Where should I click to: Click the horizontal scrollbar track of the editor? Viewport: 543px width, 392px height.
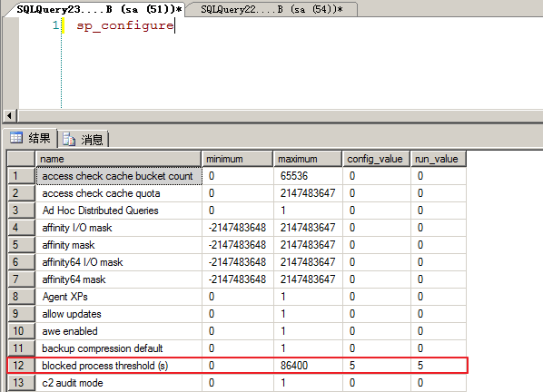point(280,115)
